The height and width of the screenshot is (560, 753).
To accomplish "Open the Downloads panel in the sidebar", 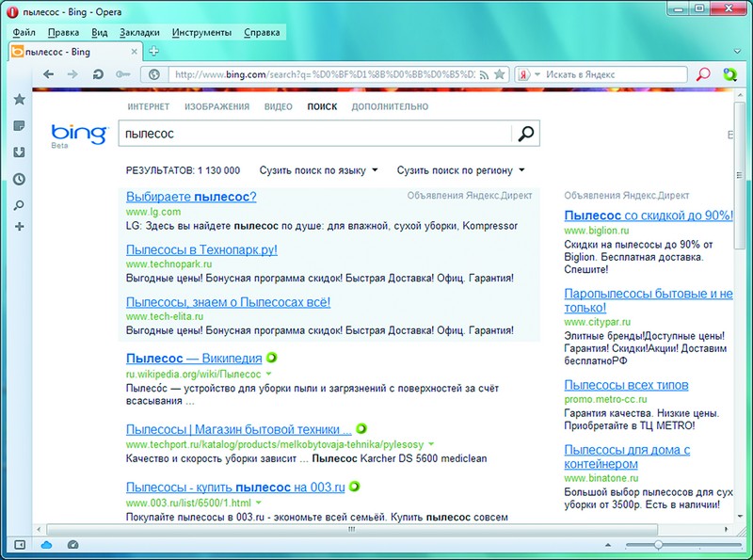I will 19,152.
